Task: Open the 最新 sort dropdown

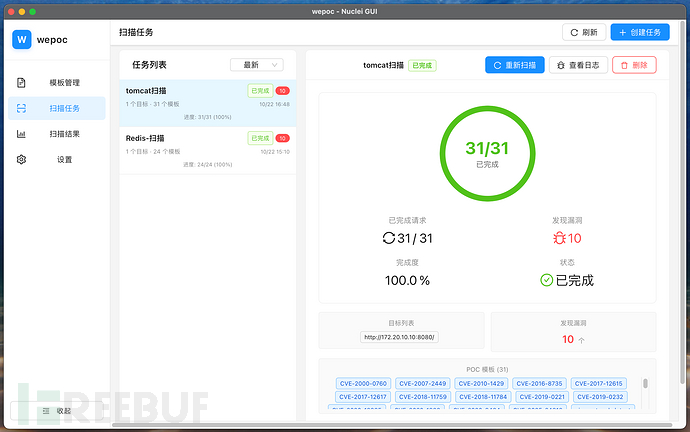Action: tap(256, 65)
